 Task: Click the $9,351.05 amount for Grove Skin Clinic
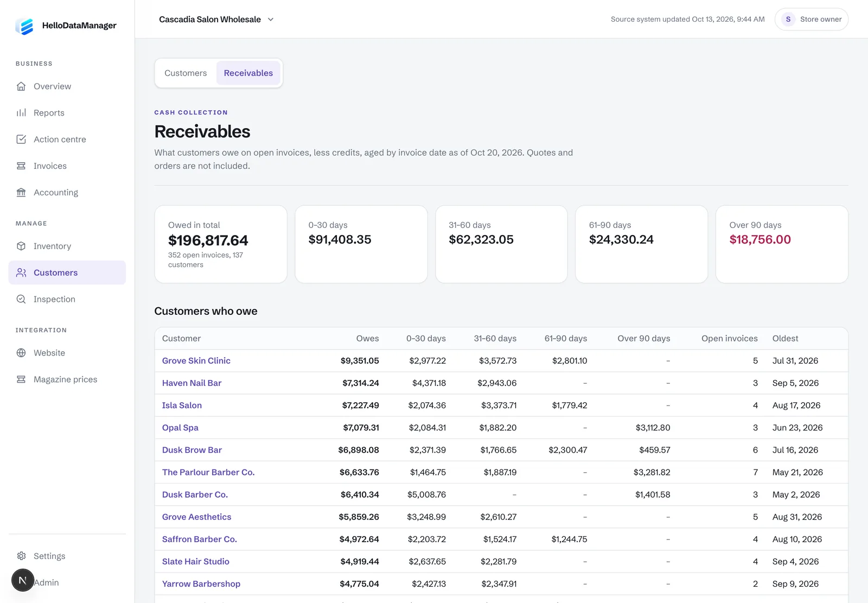click(x=360, y=361)
